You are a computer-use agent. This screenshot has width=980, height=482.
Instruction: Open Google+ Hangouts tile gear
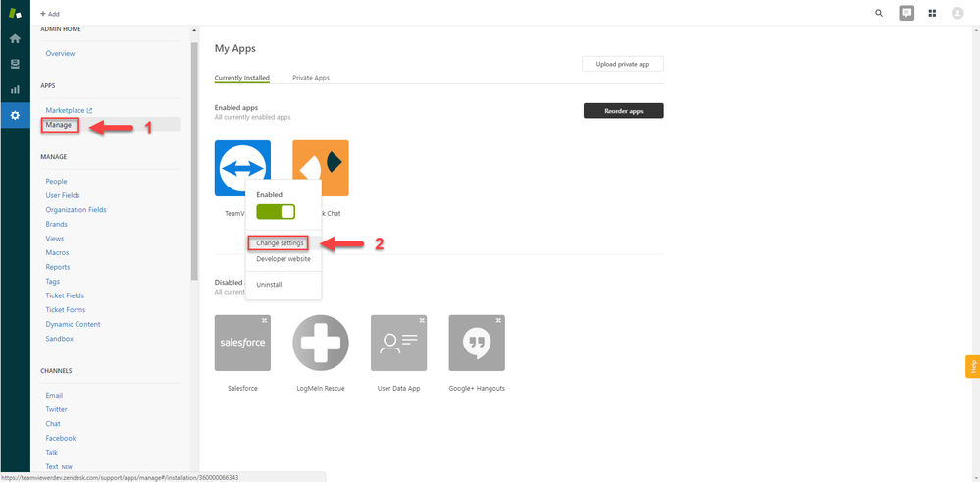tap(499, 320)
